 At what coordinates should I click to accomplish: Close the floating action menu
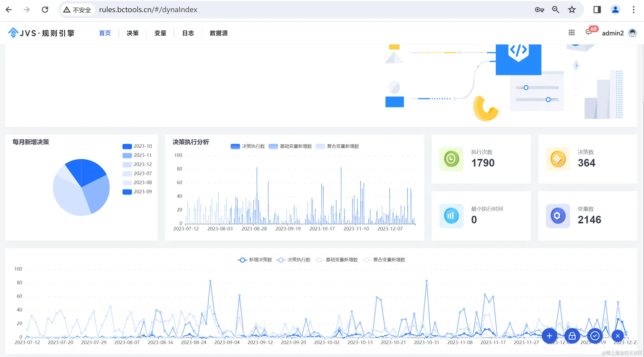coord(618,336)
